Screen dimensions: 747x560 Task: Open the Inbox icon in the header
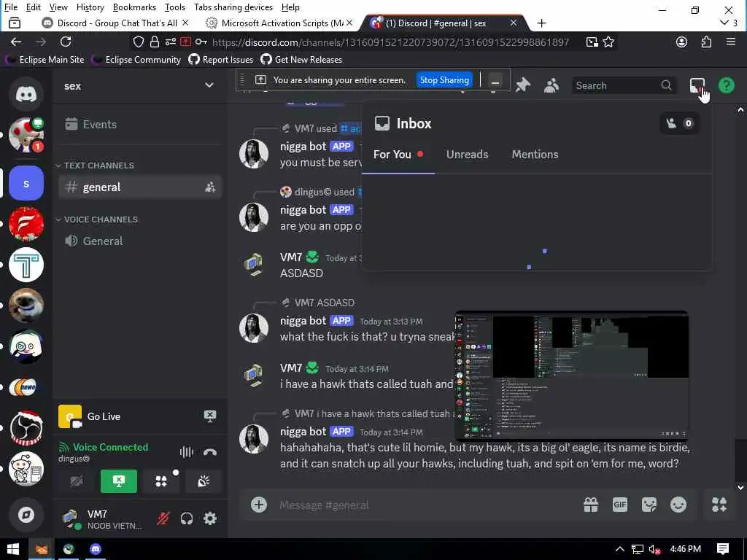point(697,86)
